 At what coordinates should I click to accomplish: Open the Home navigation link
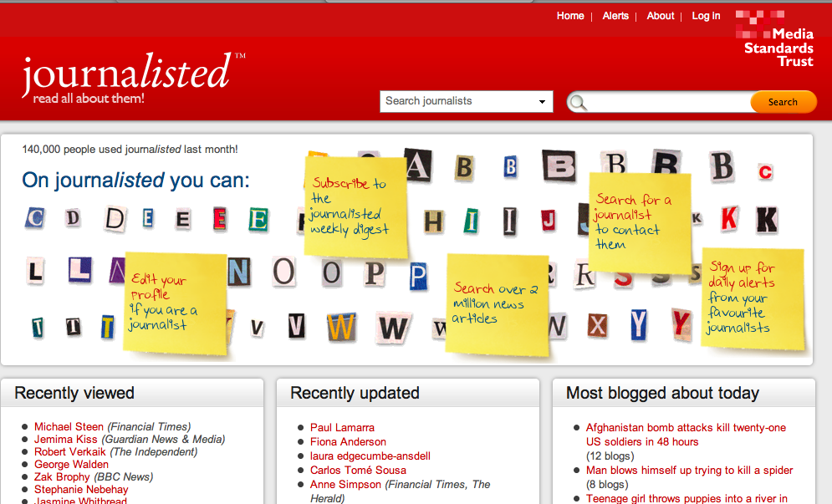(570, 16)
